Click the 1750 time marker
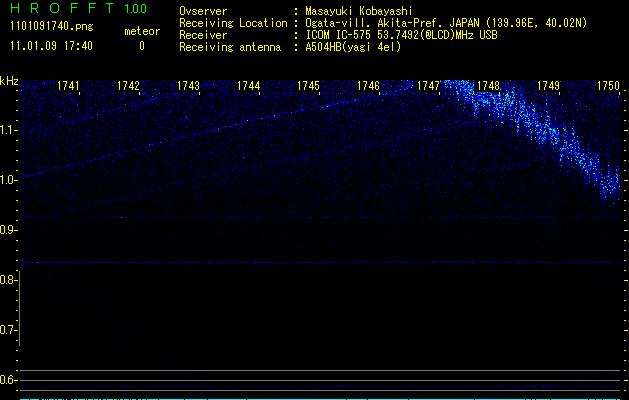Image resolution: width=629 pixels, height=400 pixels. pyautogui.click(x=609, y=86)
